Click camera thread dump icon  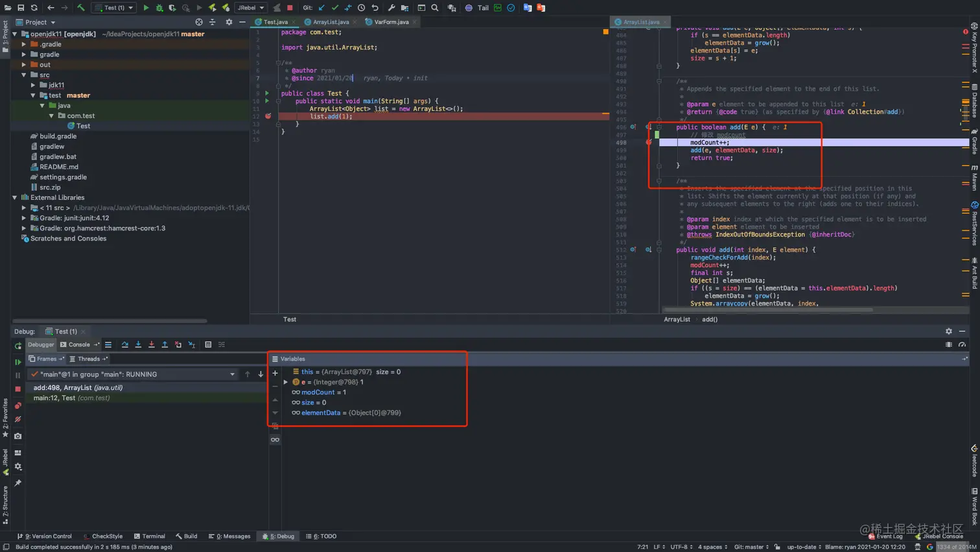click(18, 436)
